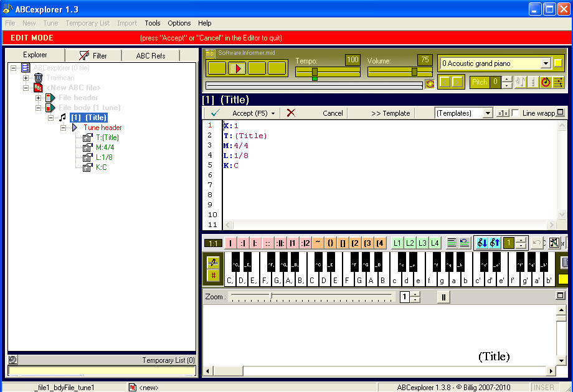Click the red X cancel icon
Image resolution: width=573 pixels, height=392 pixels.
[291, 113]
